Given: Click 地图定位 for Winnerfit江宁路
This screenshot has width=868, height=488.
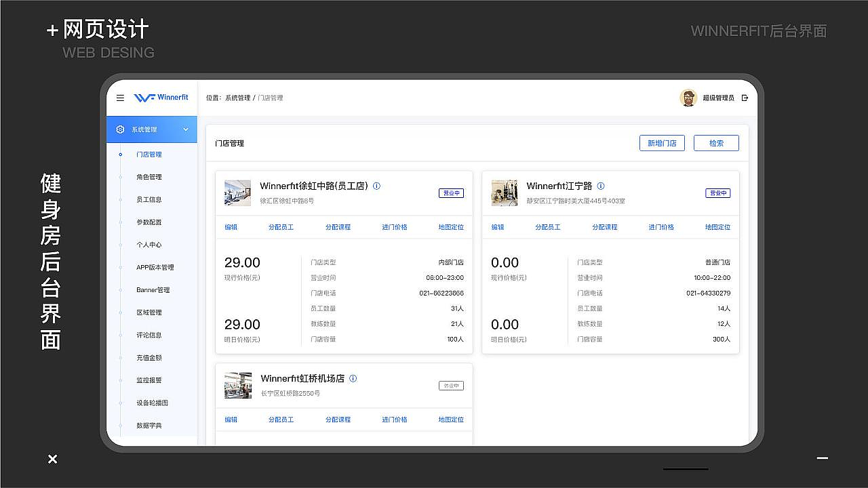Looking at the screenshot, I should [717, 227].
